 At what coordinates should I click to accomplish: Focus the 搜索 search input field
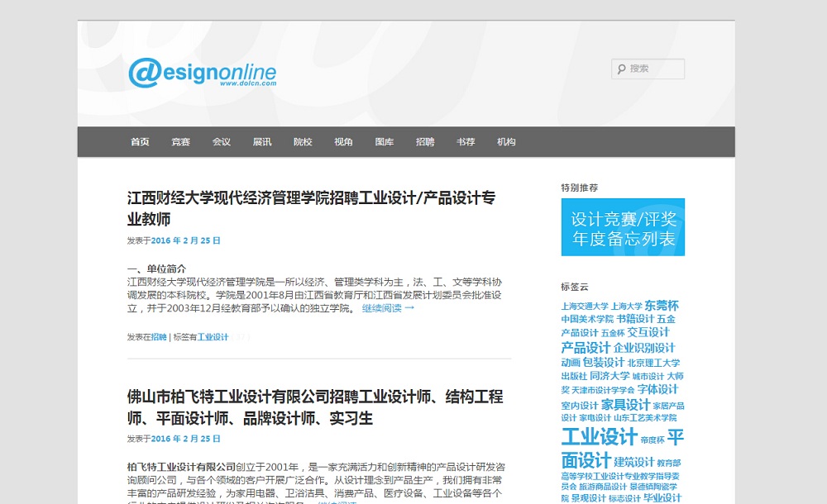pos(648,69)
